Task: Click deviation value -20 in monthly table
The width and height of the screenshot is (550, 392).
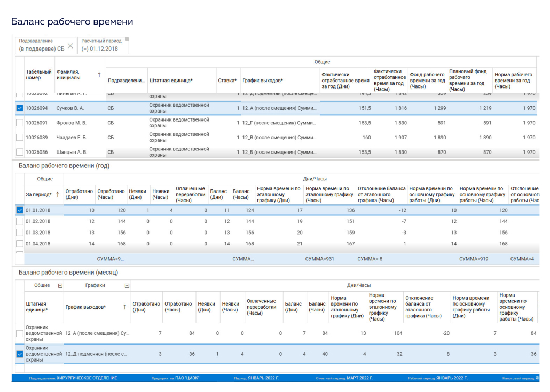Action: 446,333
